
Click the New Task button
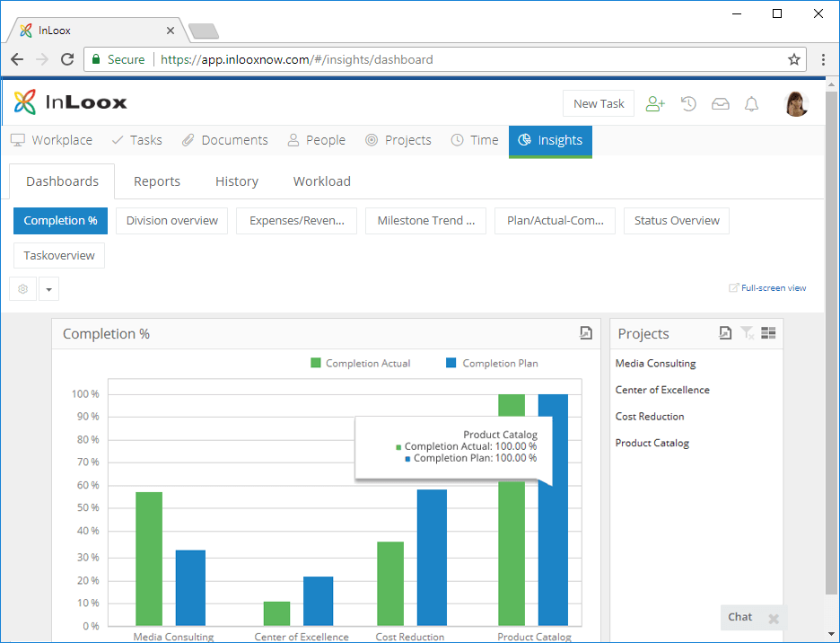click(x=599, y=103)
